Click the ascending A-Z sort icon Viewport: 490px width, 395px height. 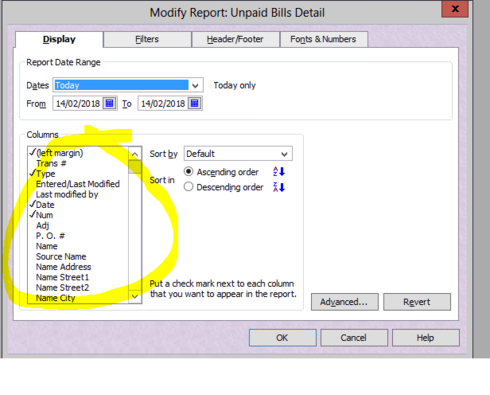point(279,172)
